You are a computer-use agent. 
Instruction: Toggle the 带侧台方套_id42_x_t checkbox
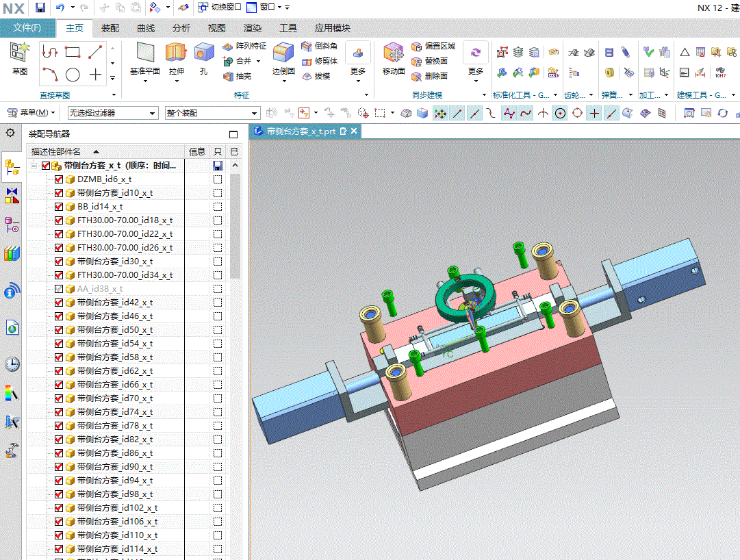coord(59,303)
